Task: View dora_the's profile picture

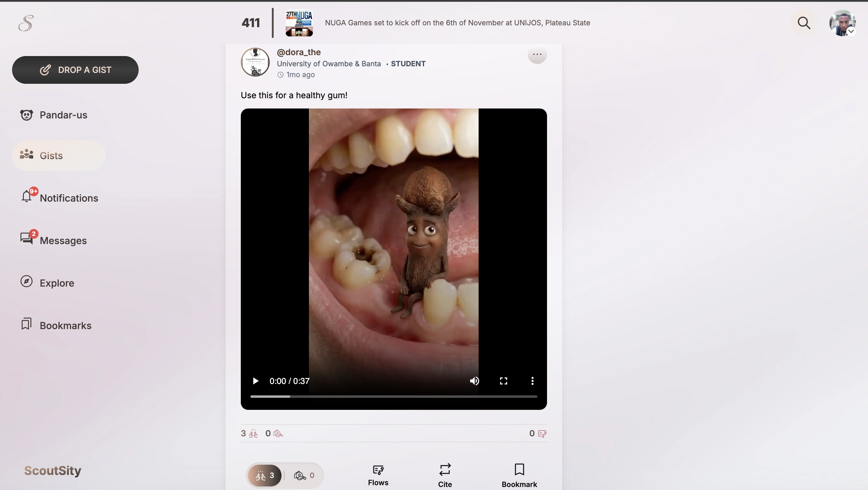Action: pyautogui.click(x=255, y=62)
